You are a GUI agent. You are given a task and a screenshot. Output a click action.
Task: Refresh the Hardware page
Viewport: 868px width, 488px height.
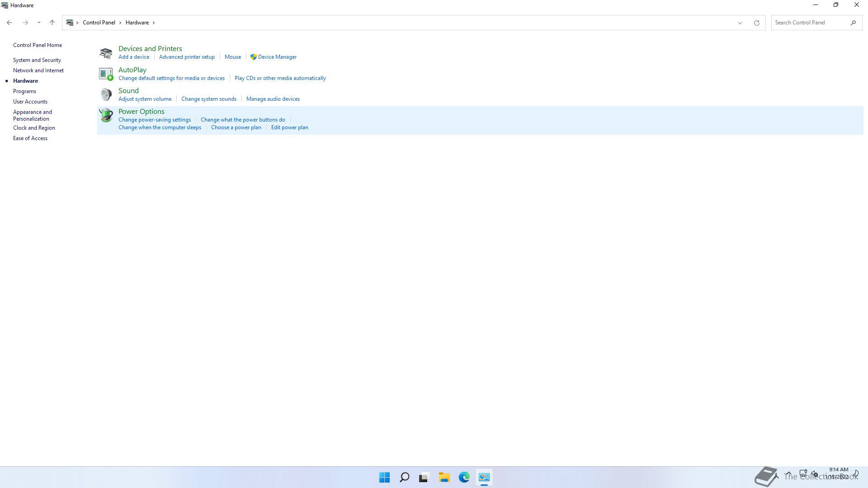click(x=756, y=23)
